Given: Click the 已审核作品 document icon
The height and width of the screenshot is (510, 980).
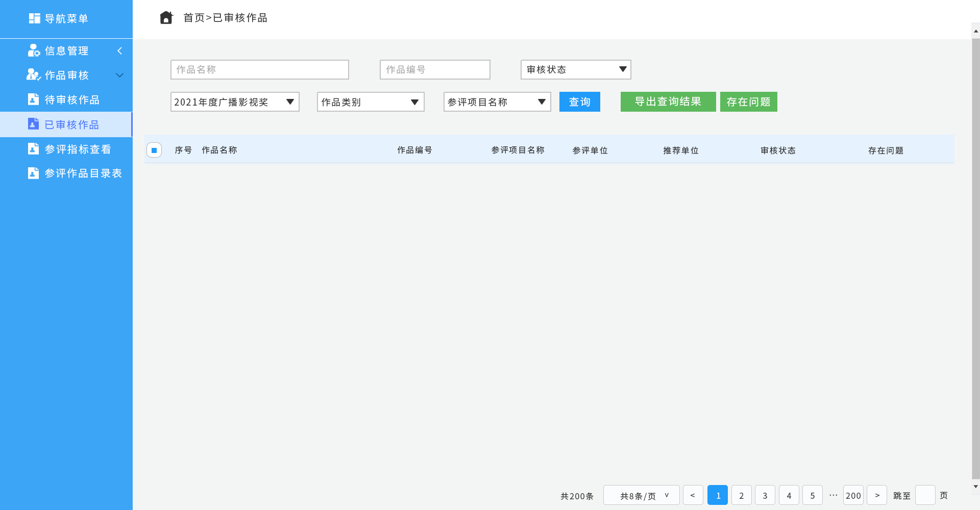Looking at the screenshot, I should [x=33, y=124].
